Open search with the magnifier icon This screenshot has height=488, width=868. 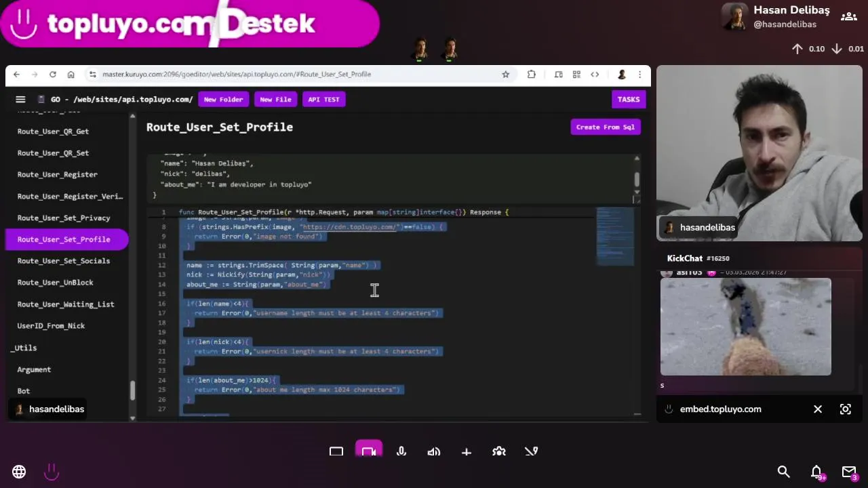[x=784, y=472]
